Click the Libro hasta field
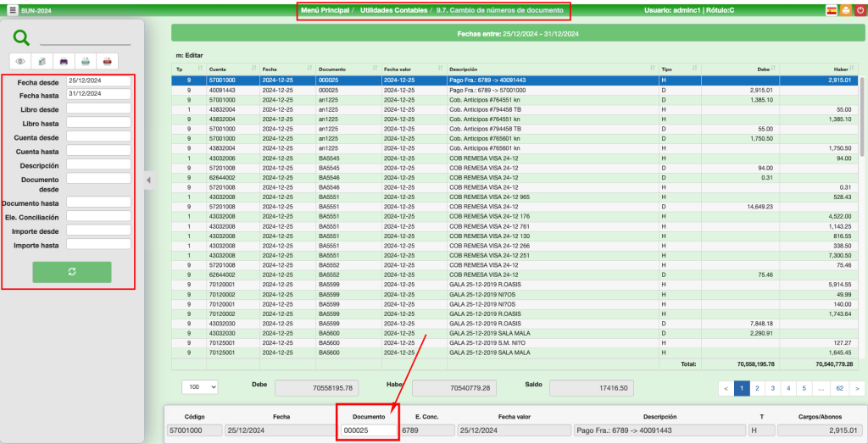The height and width of the screenshot is (444, 868). 98,122
